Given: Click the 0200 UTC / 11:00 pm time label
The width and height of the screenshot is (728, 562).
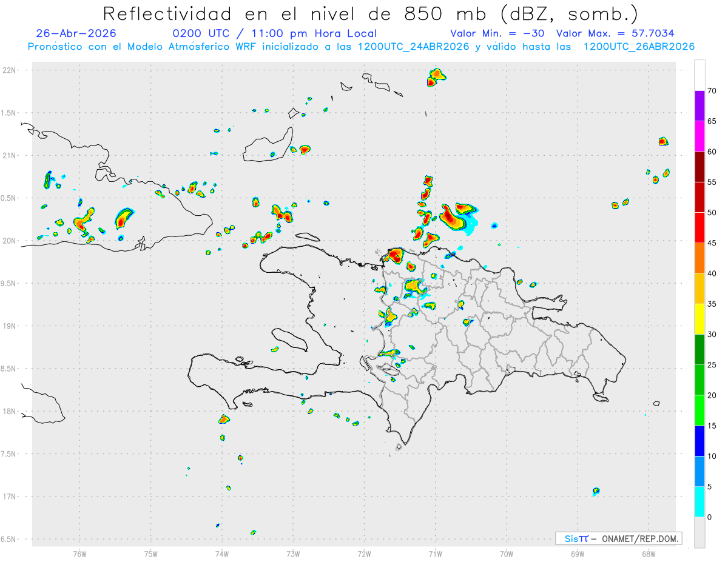Looking at the screenshot, I should coord(275,33).
